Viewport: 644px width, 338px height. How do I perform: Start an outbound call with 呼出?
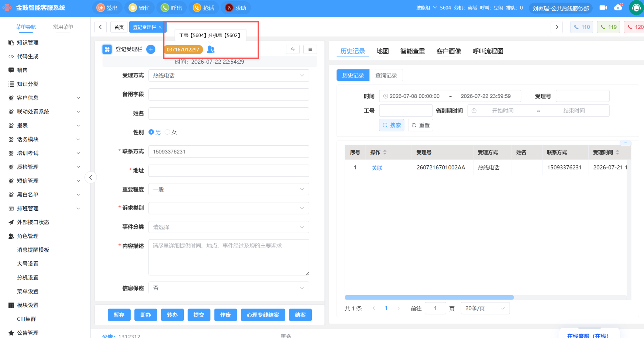tap(172, 8)
